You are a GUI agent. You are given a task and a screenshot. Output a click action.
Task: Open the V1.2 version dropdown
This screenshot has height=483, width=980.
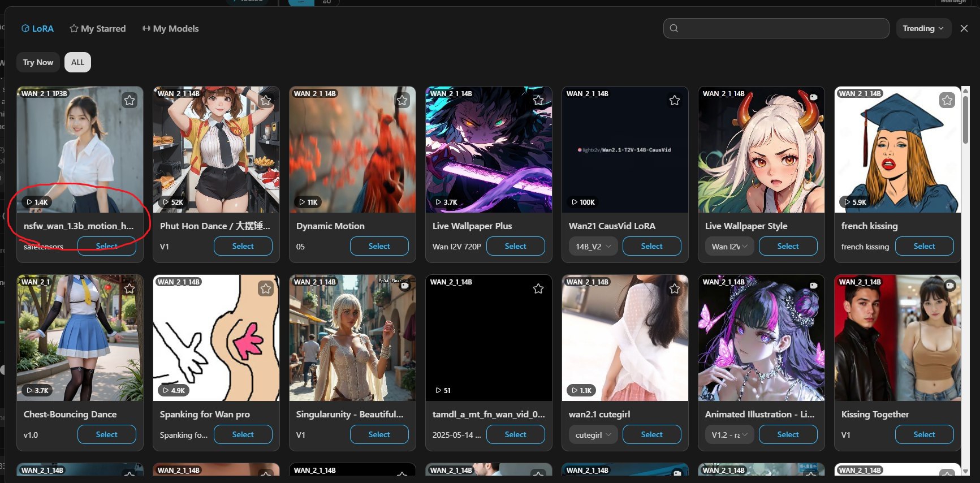(x=729, y=435)
